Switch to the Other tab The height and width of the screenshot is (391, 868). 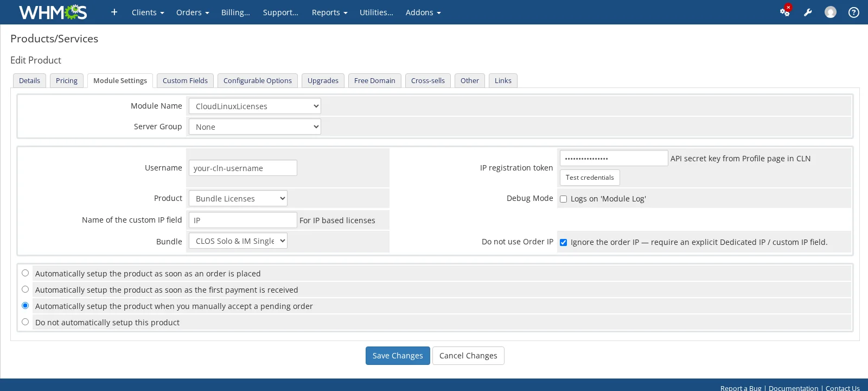tap(470, 80)
